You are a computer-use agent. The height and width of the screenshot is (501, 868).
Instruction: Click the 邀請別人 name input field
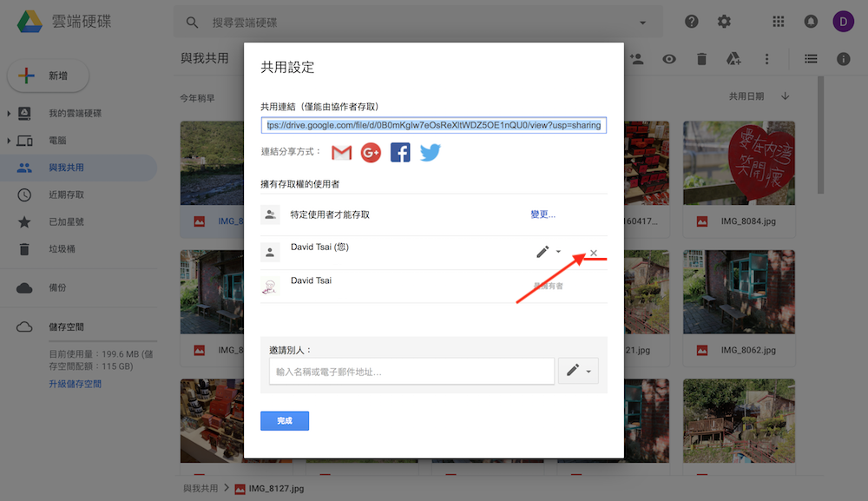point(411,372)
